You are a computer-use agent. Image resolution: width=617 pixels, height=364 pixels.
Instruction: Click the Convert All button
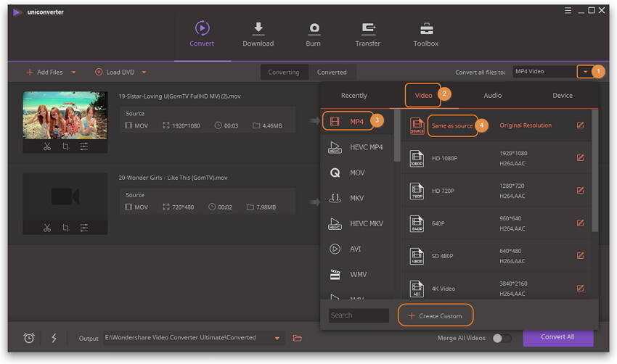point(558,338)
